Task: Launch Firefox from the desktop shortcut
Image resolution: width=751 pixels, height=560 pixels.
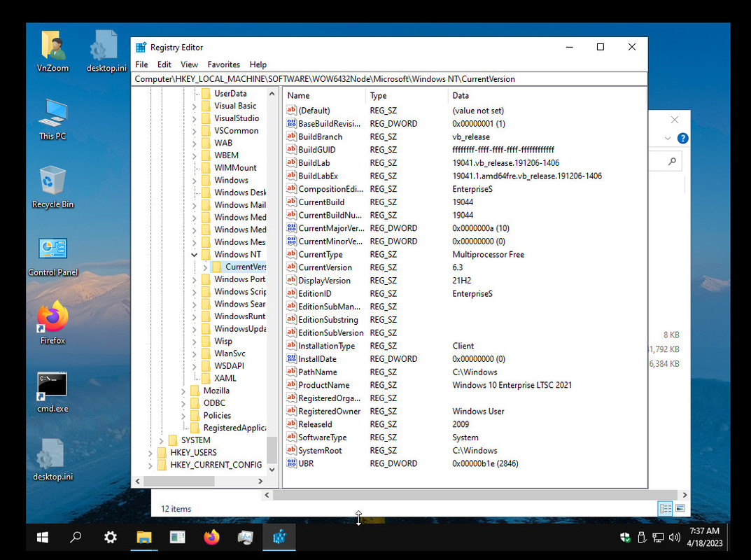Action: tap(52, 323)
